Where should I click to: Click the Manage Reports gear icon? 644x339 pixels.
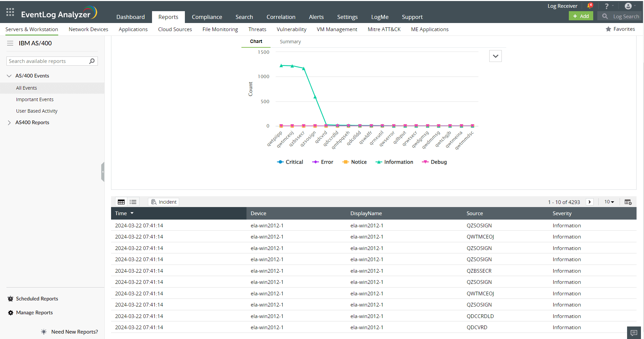[10, 313]
